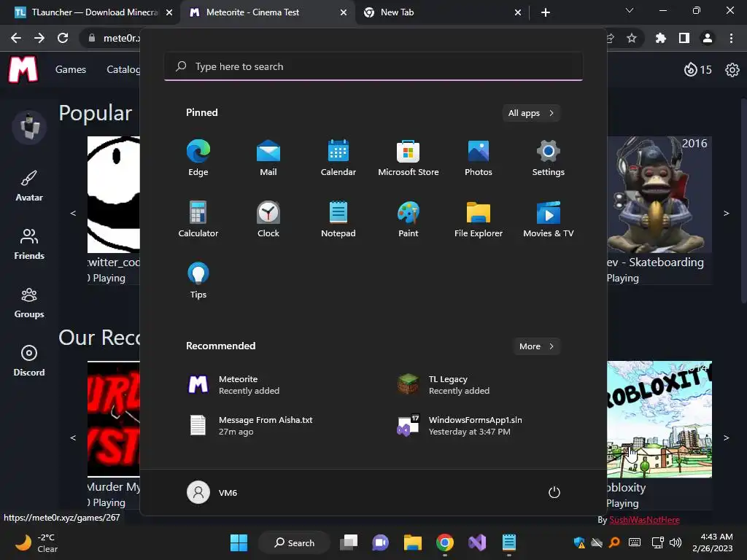This screenshot has height=560, width=747.
Task: Go back in browser
Action: (x=16, y=38)
